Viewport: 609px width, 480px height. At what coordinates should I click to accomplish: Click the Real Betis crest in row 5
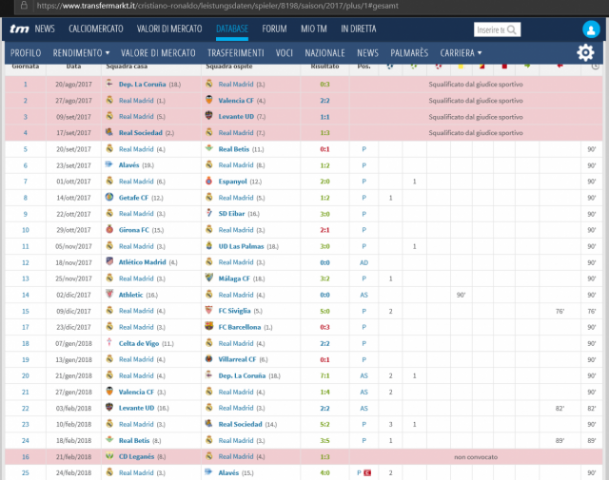tap(209, 148)
